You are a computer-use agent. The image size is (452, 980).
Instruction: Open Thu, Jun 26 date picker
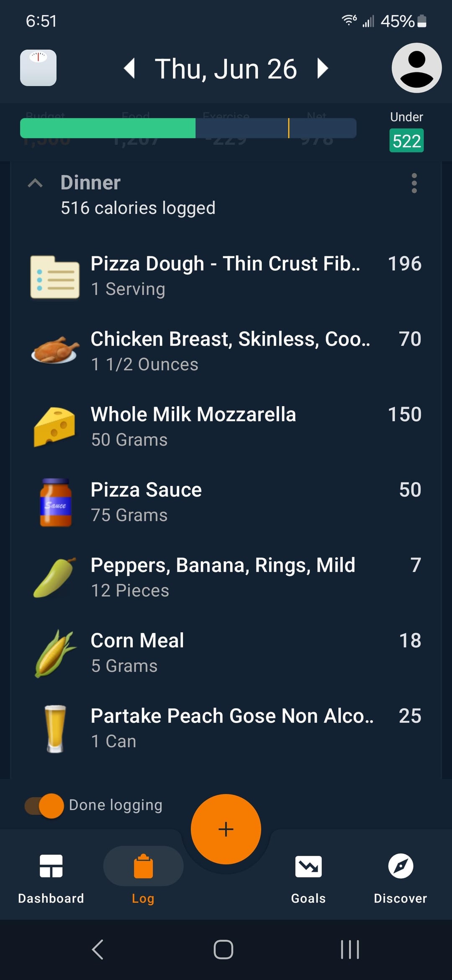[226, 69]
